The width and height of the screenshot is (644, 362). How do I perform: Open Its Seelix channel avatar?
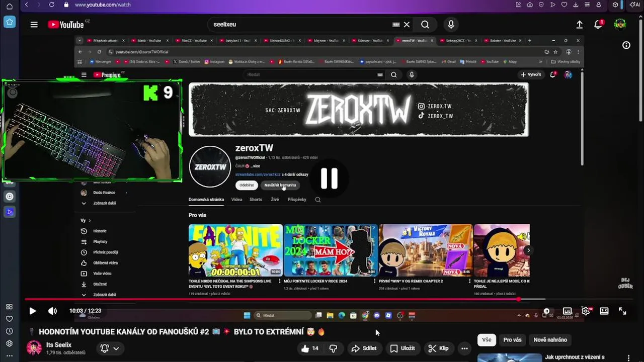point(34,348)
